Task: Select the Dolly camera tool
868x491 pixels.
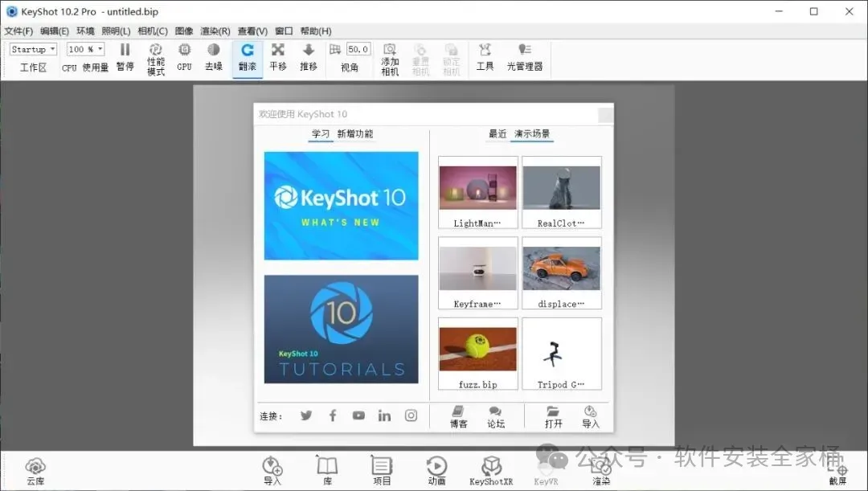Action: click(309, 58)
